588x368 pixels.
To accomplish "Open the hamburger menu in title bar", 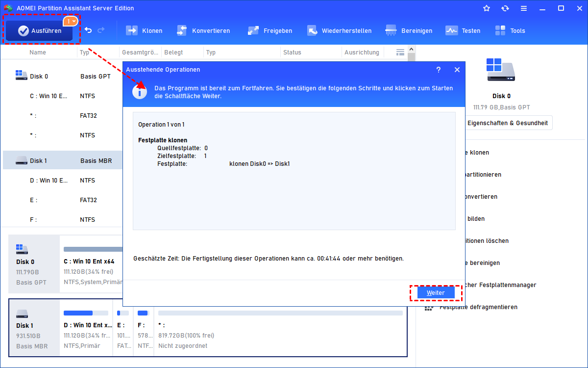I will click(524, 8).
